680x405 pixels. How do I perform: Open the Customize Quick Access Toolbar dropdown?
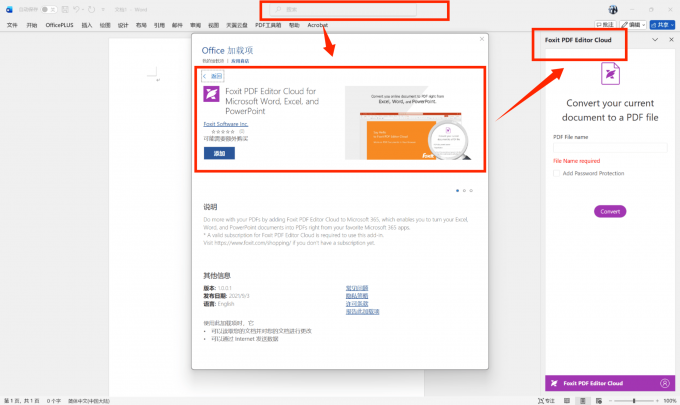click(x=103, y=10)
